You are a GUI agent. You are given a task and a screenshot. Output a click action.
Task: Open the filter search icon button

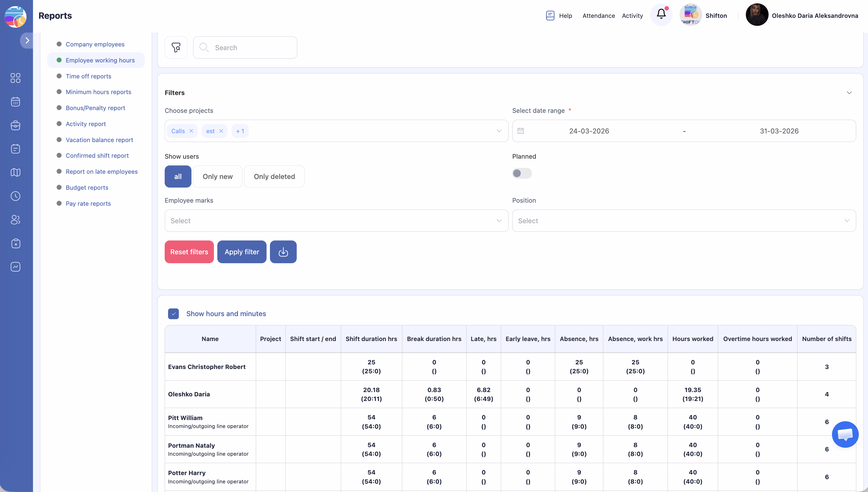[176, 48]
